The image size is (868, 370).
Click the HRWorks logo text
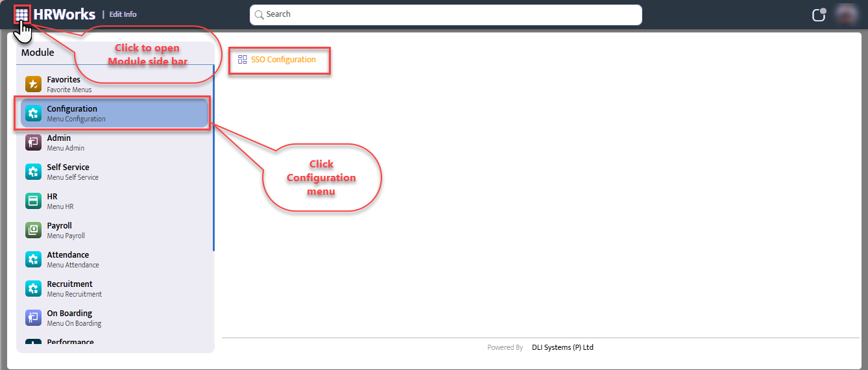pos(64,14)
